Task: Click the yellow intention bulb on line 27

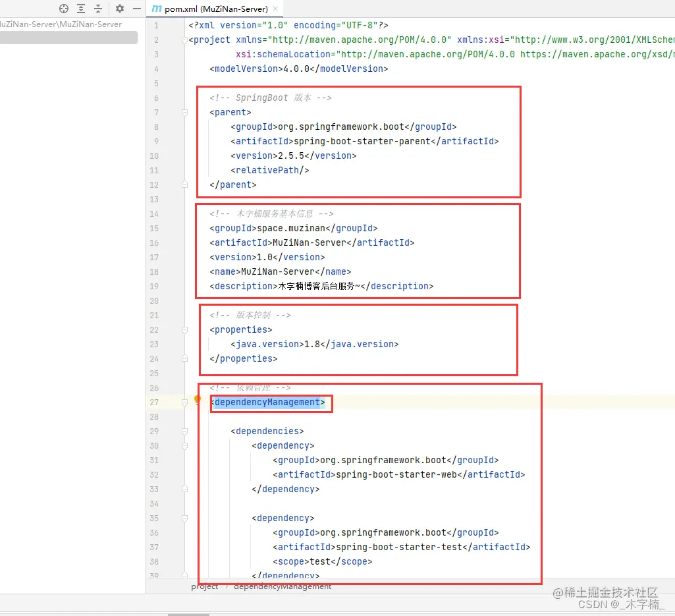Action: coord(197,399)
